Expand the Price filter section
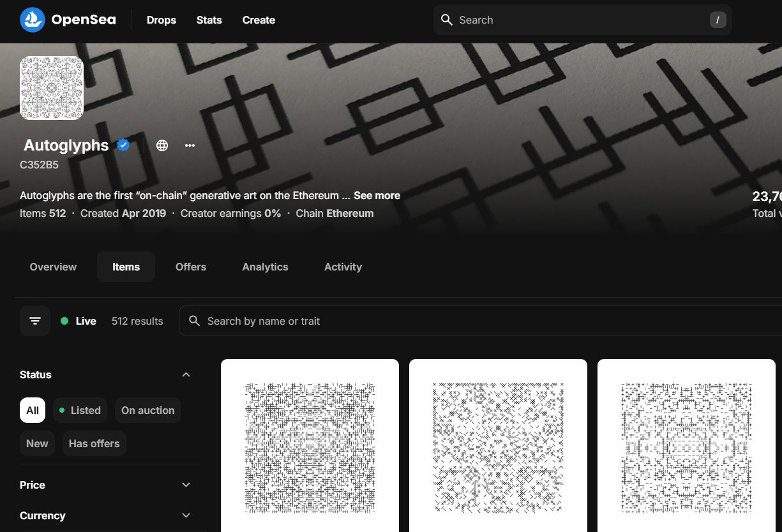The image size is (782, 532). pos(106,485)
